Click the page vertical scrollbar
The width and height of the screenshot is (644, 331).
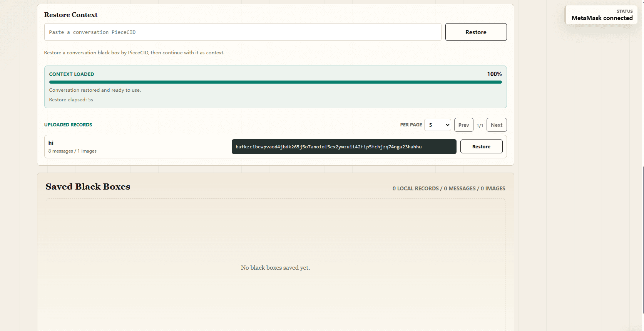tap(643, 240)
